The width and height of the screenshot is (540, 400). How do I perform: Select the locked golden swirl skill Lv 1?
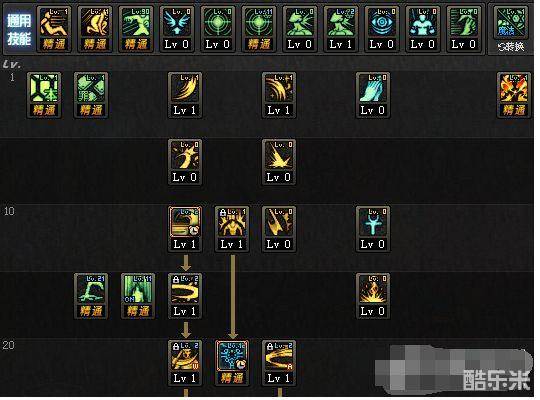[x=185, y=296]
